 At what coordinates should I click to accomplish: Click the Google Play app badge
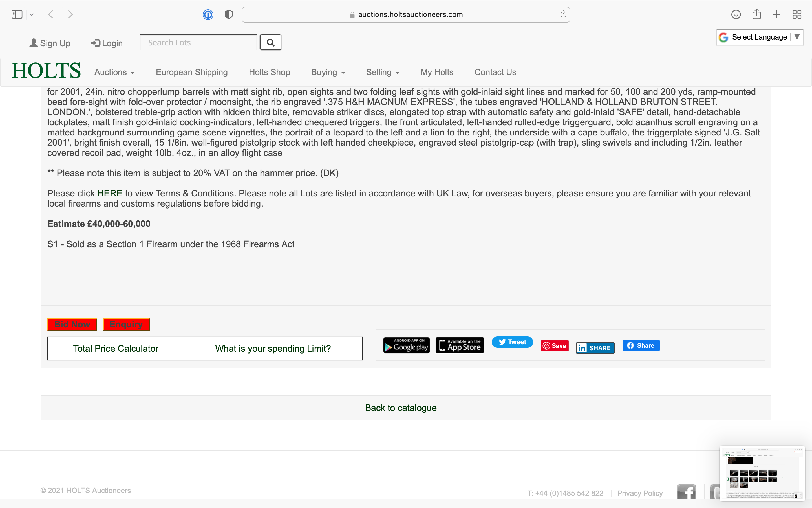pyautogui.click(x=406, y=345)
